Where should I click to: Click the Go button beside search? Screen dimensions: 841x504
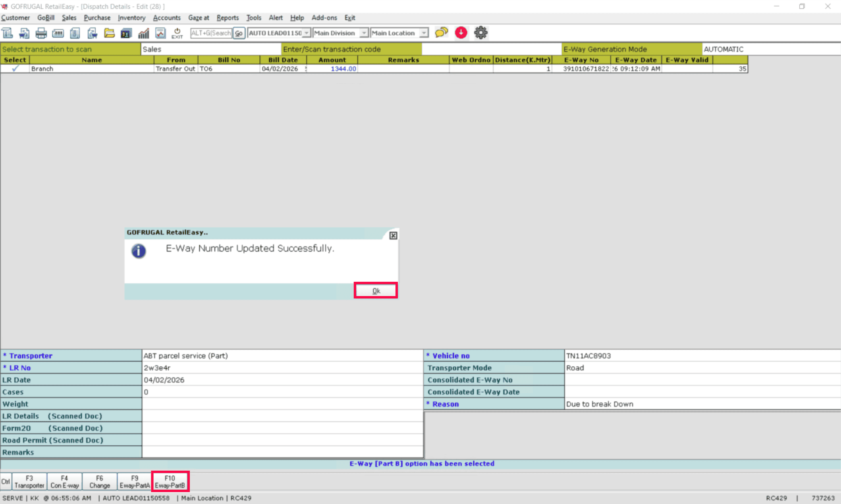click(239, 33)
